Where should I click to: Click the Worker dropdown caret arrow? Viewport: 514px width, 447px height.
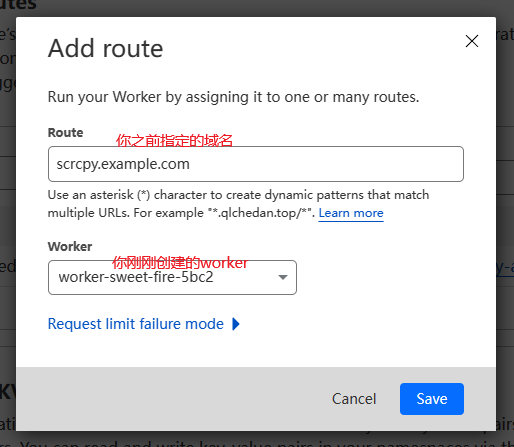(x=283, y=277)
